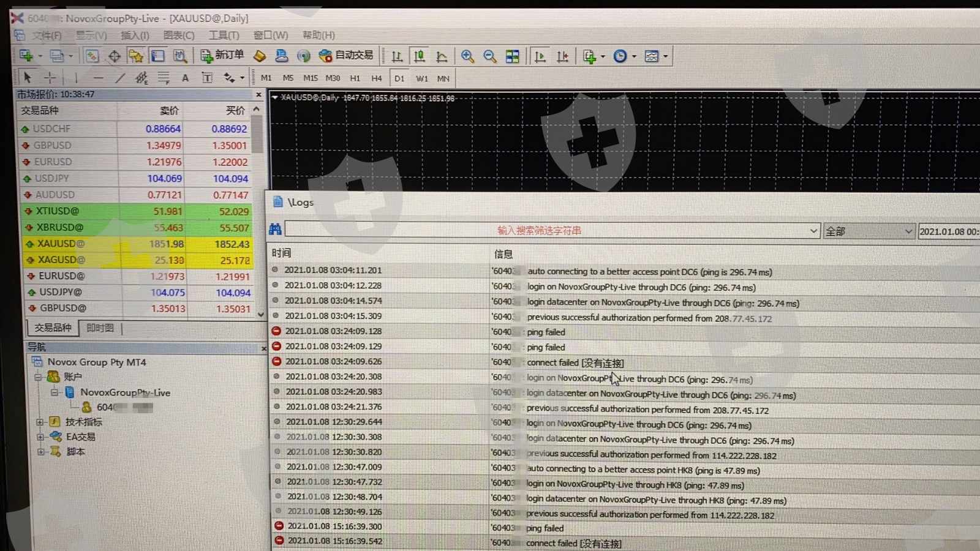Select the trendline drawing tool
Viewport: 980px width, 551px height.
coord(120,78)
